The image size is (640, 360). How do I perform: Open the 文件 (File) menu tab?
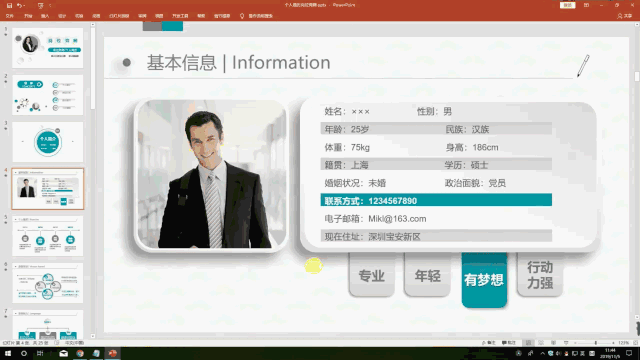[10, 16]
